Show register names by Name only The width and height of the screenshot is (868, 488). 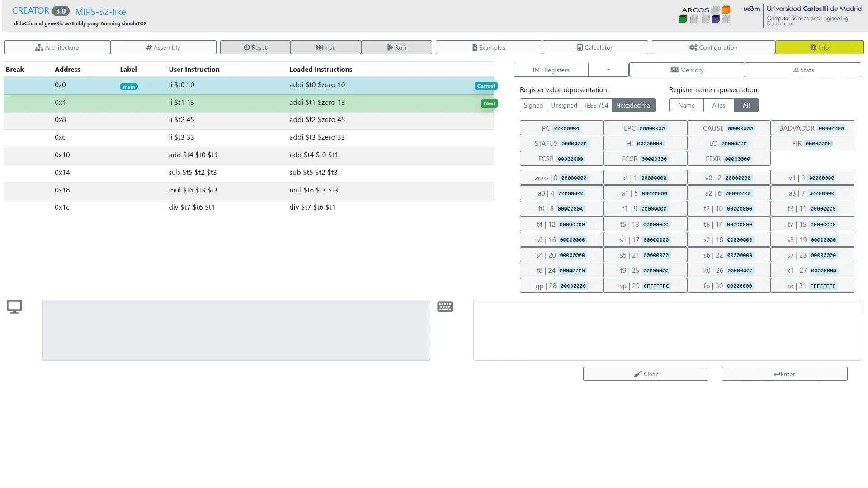686,105
